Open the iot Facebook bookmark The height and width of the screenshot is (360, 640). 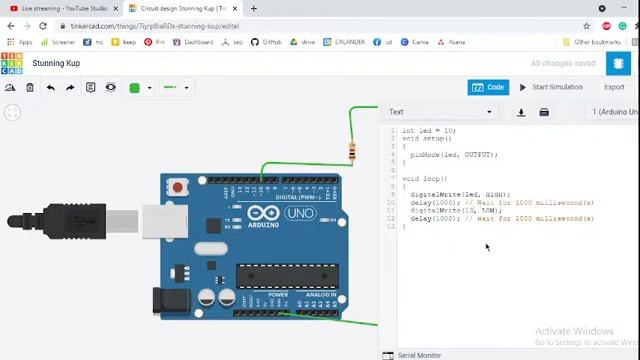click(382, 42)
